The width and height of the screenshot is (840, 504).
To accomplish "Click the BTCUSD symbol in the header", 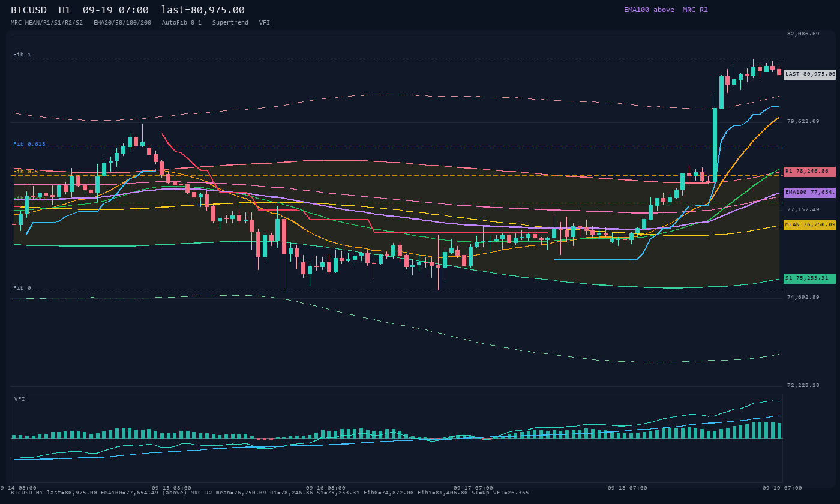I will [x=29, y=10].
